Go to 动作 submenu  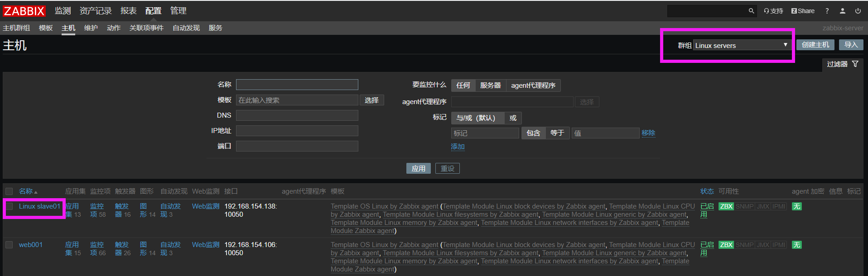[114, 28]
